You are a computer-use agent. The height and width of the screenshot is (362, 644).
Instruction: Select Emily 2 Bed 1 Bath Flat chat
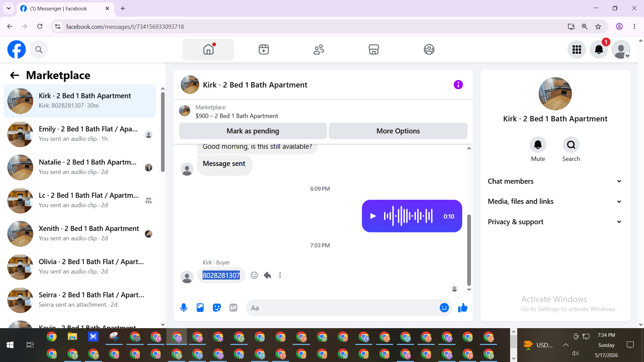point(80,134)
